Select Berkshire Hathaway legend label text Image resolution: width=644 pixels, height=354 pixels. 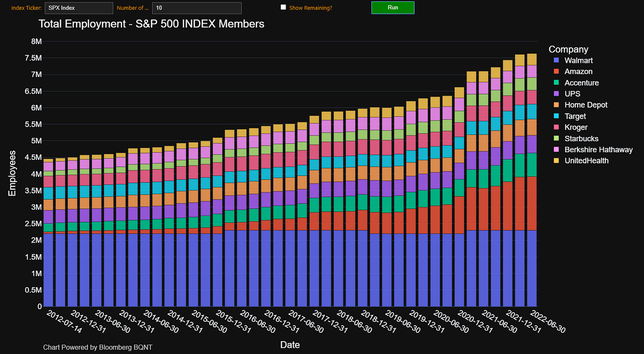point(598,150)
